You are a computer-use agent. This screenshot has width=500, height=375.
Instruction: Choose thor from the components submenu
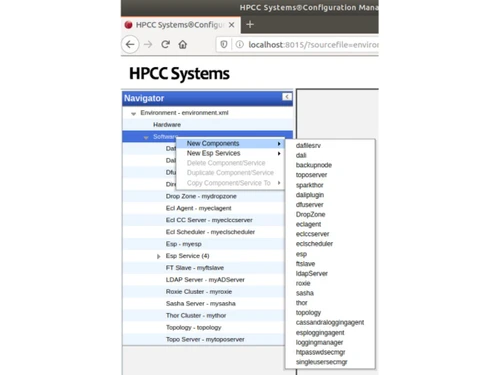tap(301, 303)
